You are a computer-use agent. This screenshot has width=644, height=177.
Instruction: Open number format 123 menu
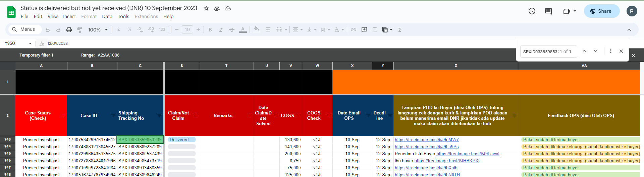pyautogui.click(x=162, y=29)
